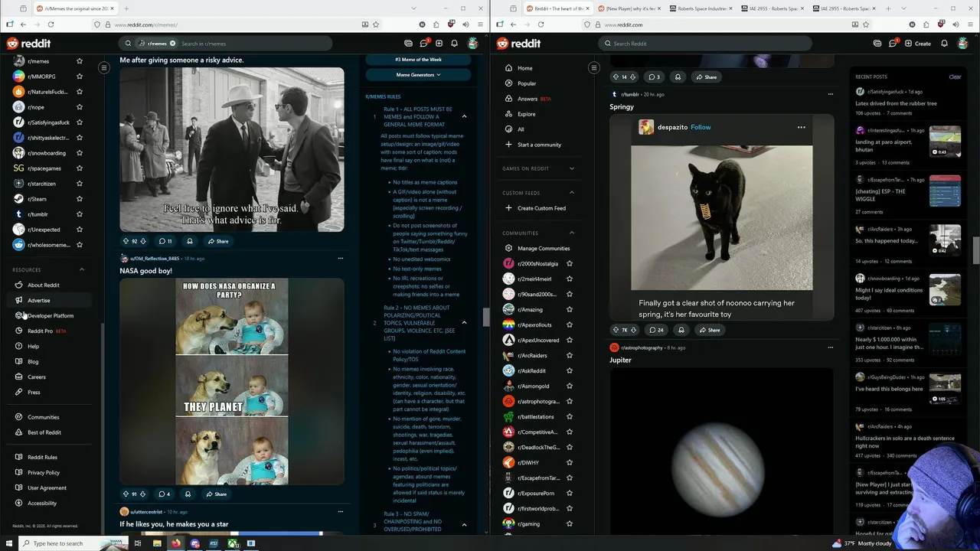Open the Xbox app on the taskbar
Viewport: 980px width, 551px height.
click(232, 543)
